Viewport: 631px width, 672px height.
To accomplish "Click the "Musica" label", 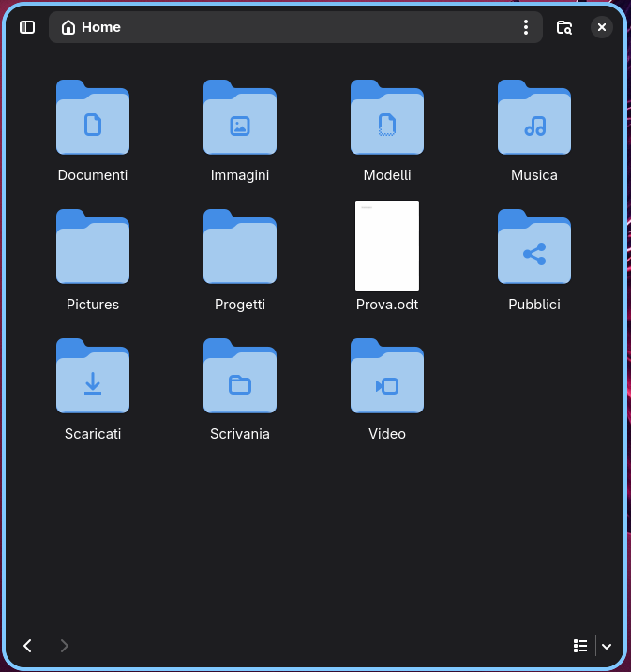I will pos(534,175).
